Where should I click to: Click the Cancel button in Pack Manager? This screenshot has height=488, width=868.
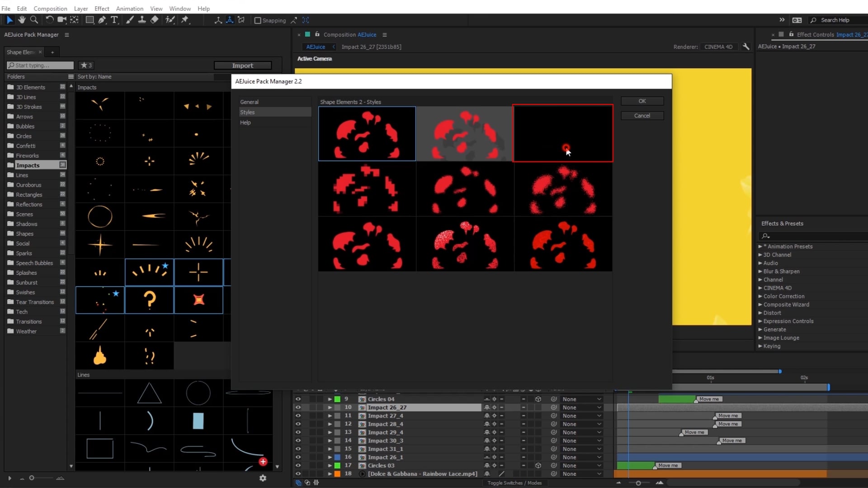click(642, 115)
